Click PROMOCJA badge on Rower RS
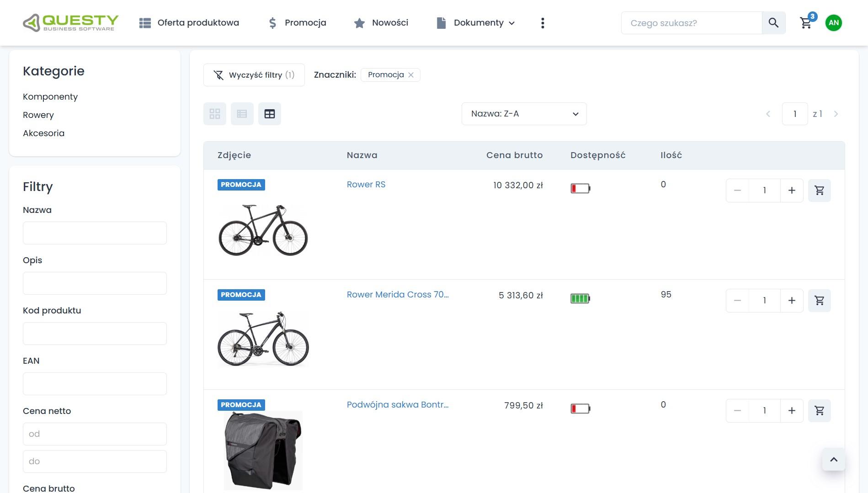Screen dimensions: 868x493 241,185
